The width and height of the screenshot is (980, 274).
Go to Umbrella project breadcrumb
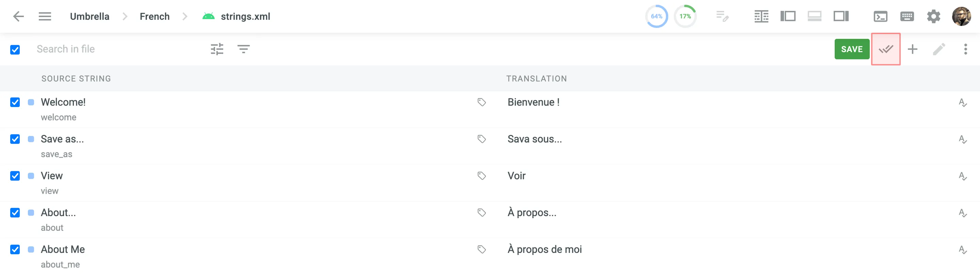89,16
